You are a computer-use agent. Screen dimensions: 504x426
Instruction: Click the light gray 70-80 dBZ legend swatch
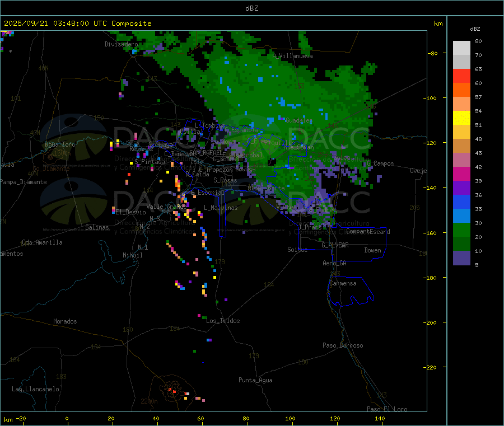tap(461, 48)
